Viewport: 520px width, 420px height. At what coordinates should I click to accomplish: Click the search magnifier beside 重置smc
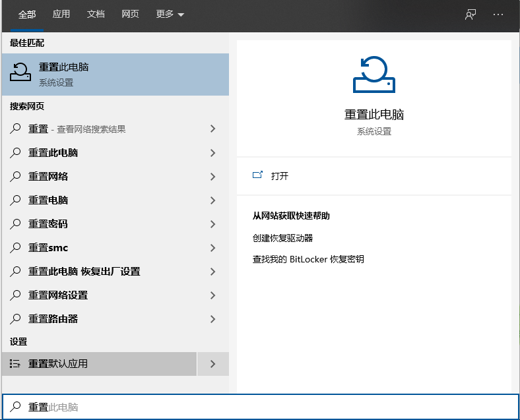pyautogui.click(x=16, y=248)
